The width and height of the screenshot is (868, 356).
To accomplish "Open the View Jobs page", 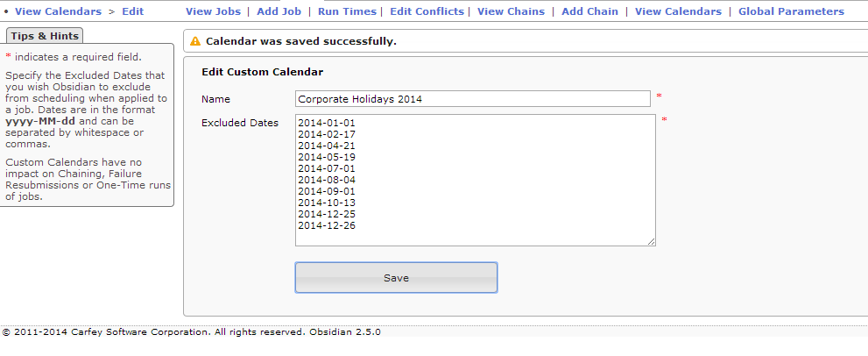I will pyautogui.click(x=213, y=11).
